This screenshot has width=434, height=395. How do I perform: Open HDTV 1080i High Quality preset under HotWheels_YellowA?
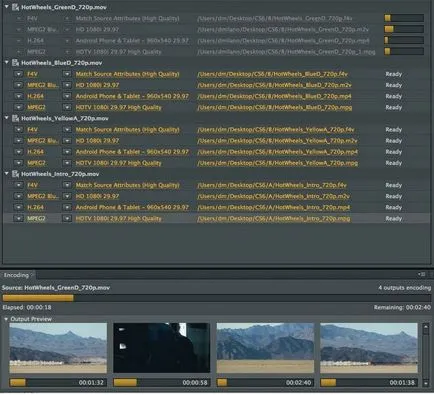pyautogui.click(x=119, y=163)
